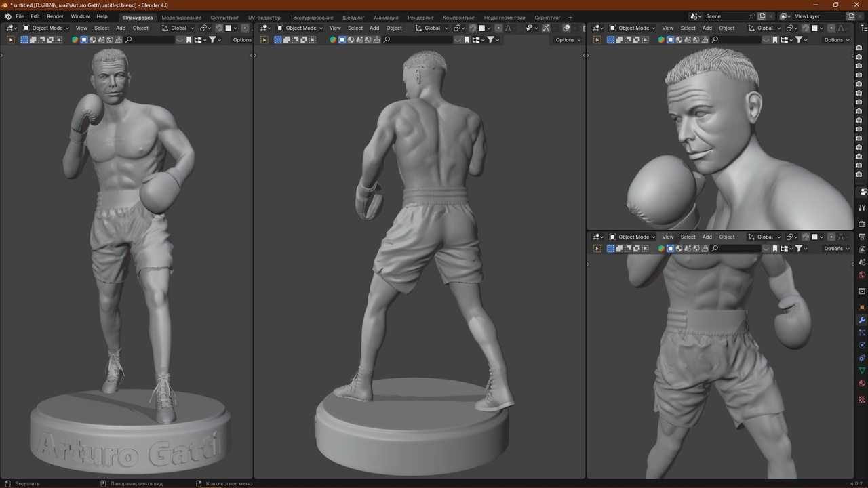The height and width of the screenshot is (488, 868).
Task: Open Options dropdown in top-right viewport
Action: point(836,40)
